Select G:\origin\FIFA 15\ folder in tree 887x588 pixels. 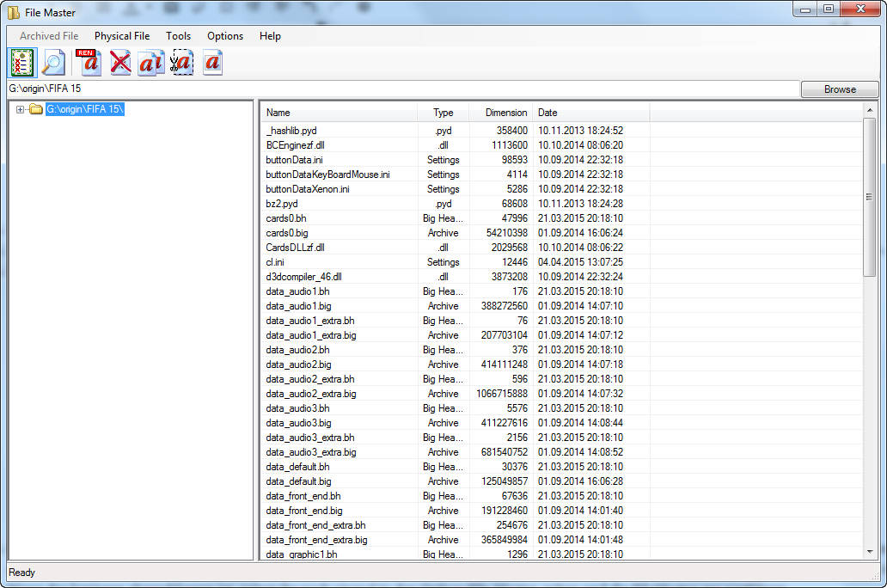pyautogui.click(x=84, y=109)
